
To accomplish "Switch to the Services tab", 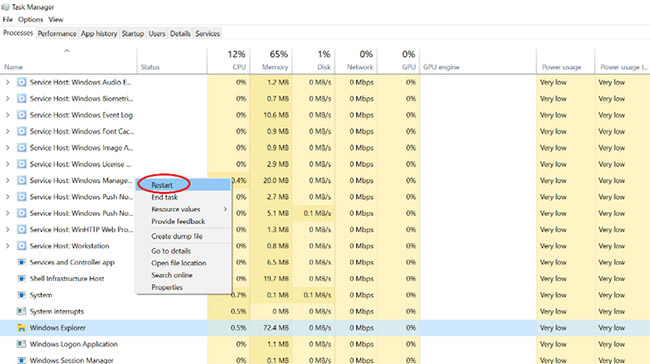I will pyautogui.click(x=207, y=34).
